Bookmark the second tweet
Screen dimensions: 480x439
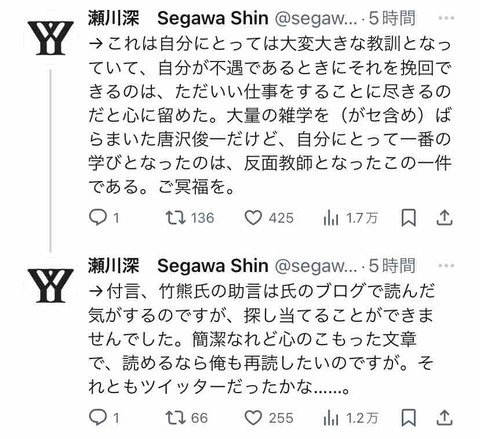pos(408,418)
